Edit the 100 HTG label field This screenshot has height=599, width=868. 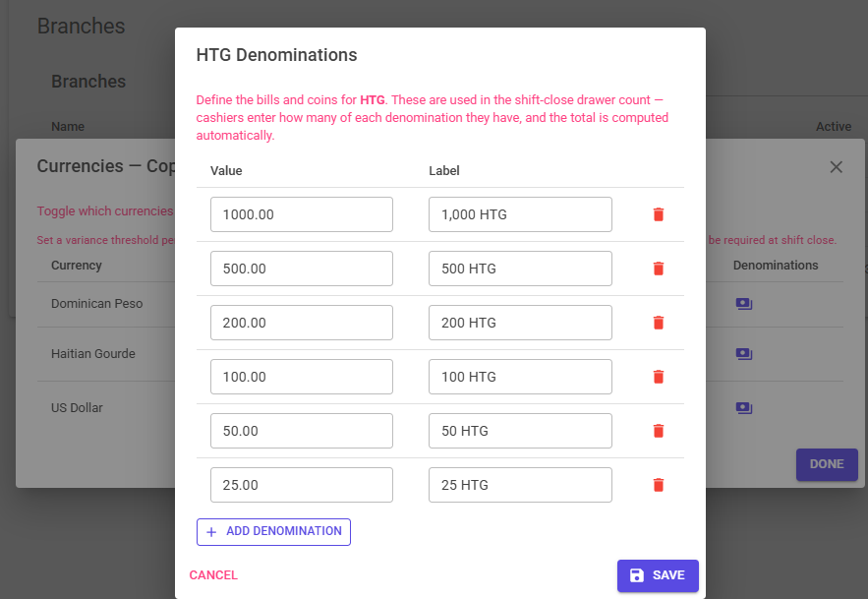(x=520, y=377)
